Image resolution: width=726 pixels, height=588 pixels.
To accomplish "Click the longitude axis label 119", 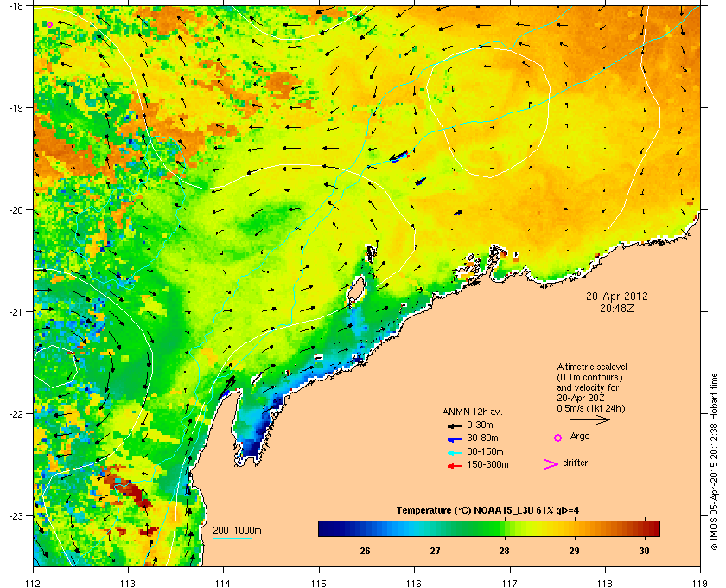I will [700, 583].
